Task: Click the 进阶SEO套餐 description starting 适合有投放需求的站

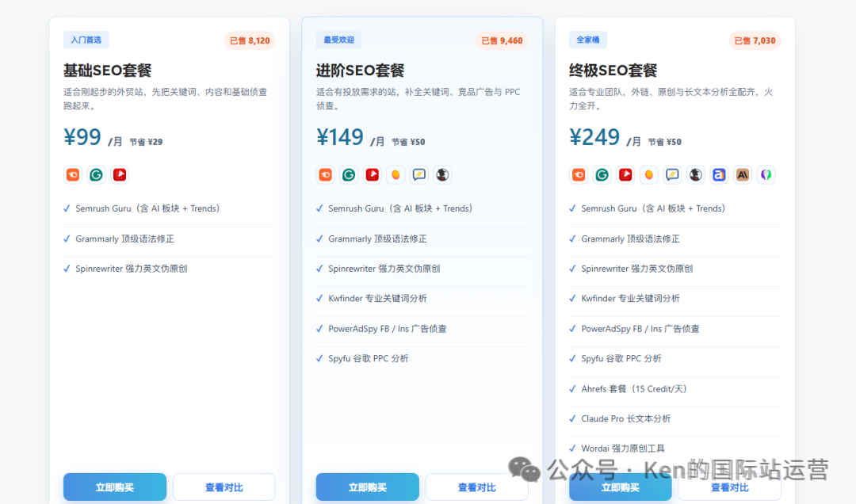Action: pyautogui.click(x=418, y=99)
